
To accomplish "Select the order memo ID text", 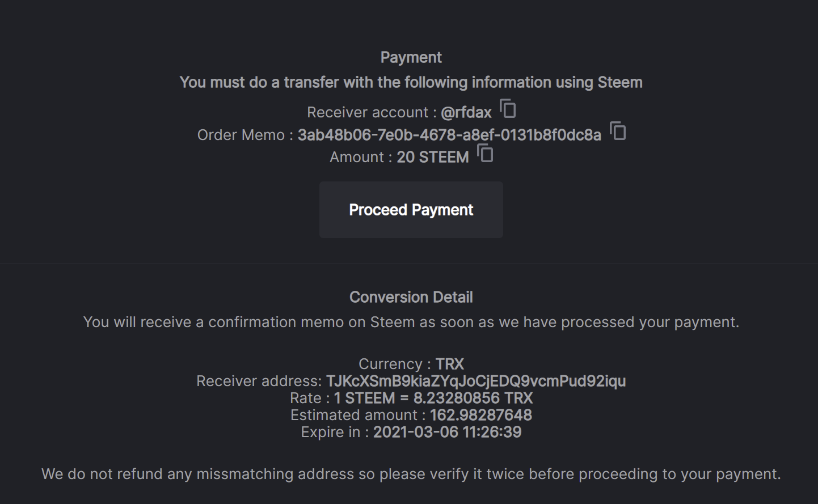I will click(449, 135).
